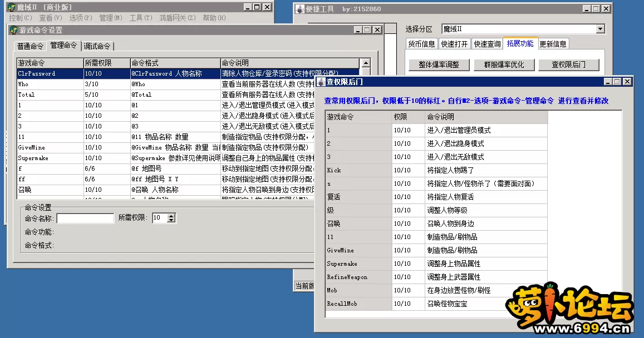Click the command list scrollbar up arrow
644x338 pixels.
click(365, 63)
